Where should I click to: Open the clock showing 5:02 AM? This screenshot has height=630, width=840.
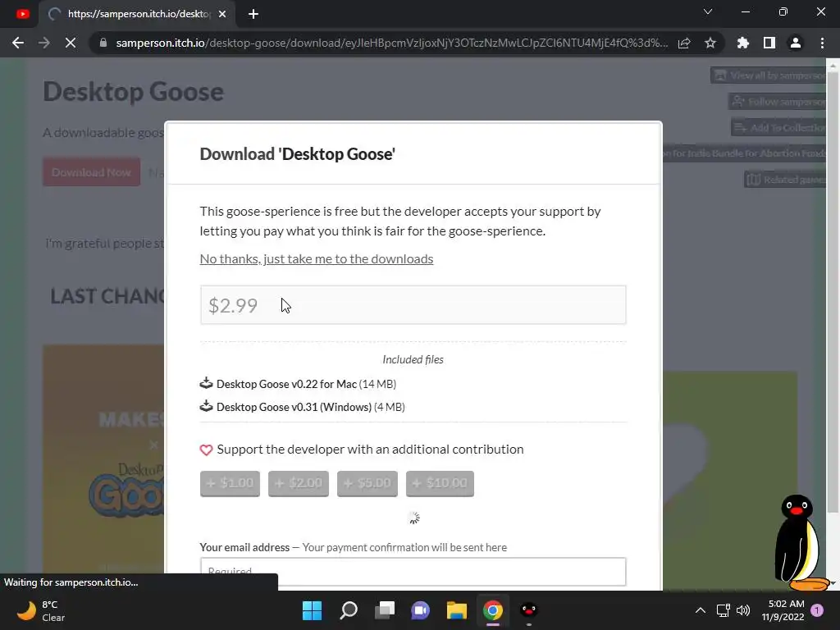pyautogui.click(x=783, y=610)
